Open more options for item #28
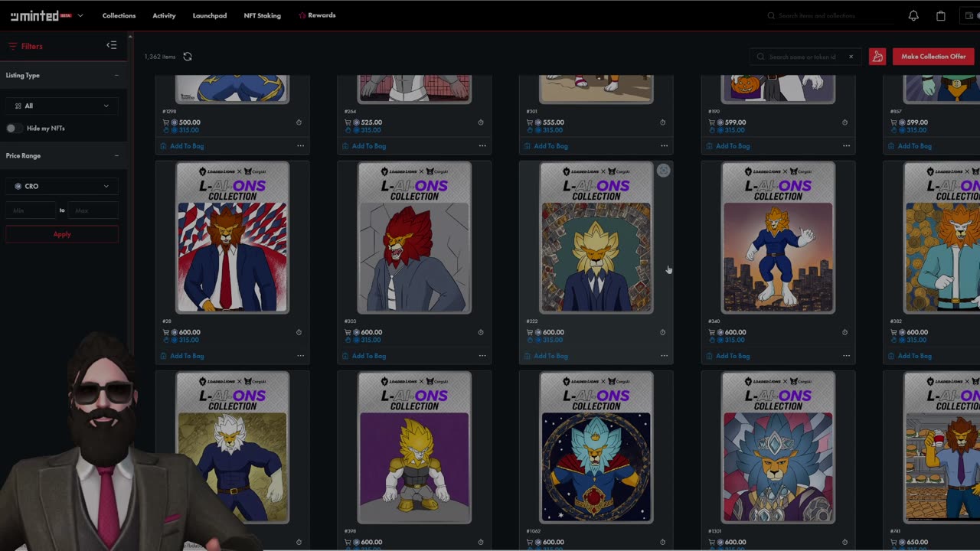Image resolution: width=980 pixels, height=551 pixels. tap(300, 356)
